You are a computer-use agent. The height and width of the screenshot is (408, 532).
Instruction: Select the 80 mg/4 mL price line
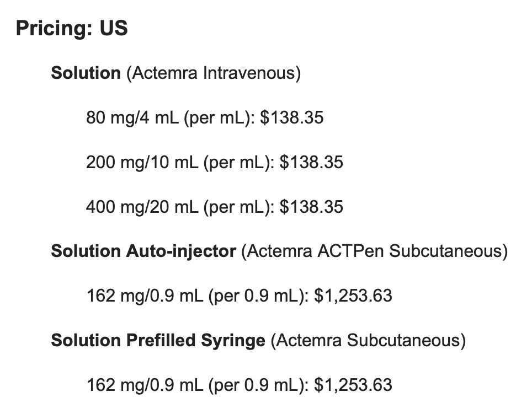point(205,117)
